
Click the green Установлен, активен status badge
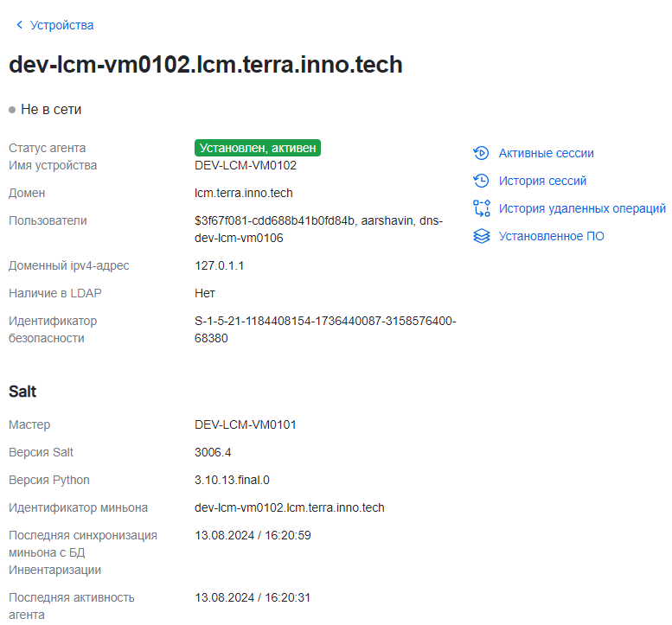click(x=258, y=148)
